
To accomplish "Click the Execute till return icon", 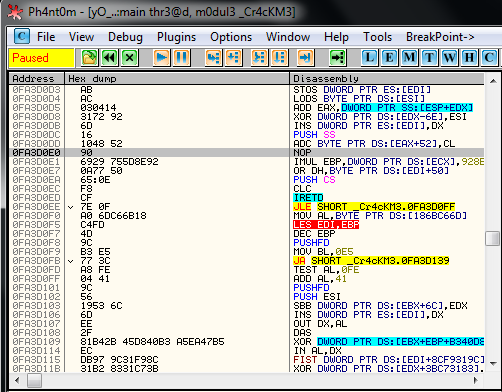I will [x=305, y=58].
